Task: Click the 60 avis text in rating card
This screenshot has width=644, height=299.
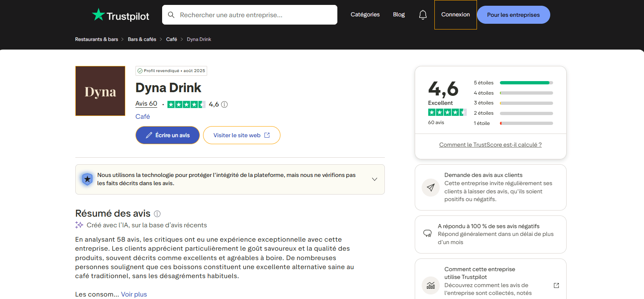Action: (436, 122)
